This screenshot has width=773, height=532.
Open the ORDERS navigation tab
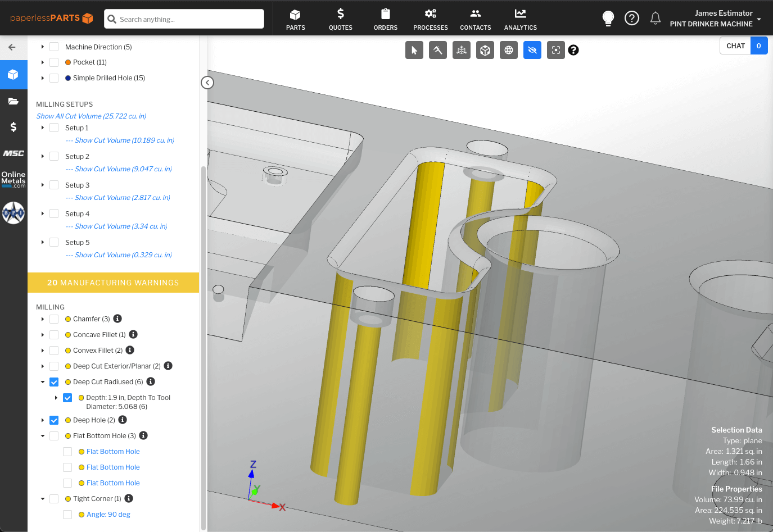(386, 19)
